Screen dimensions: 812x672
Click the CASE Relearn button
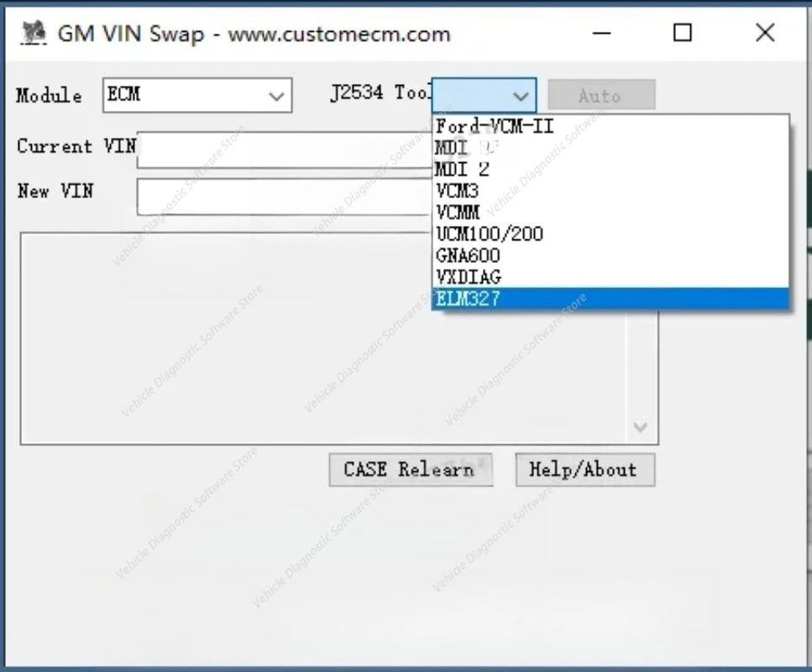(411, 470)
